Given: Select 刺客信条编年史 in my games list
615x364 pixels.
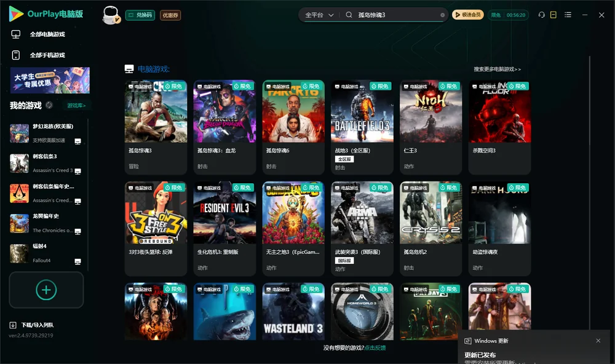Looking at the screenshot, I should pyautogui.click(x=46, y=193).
